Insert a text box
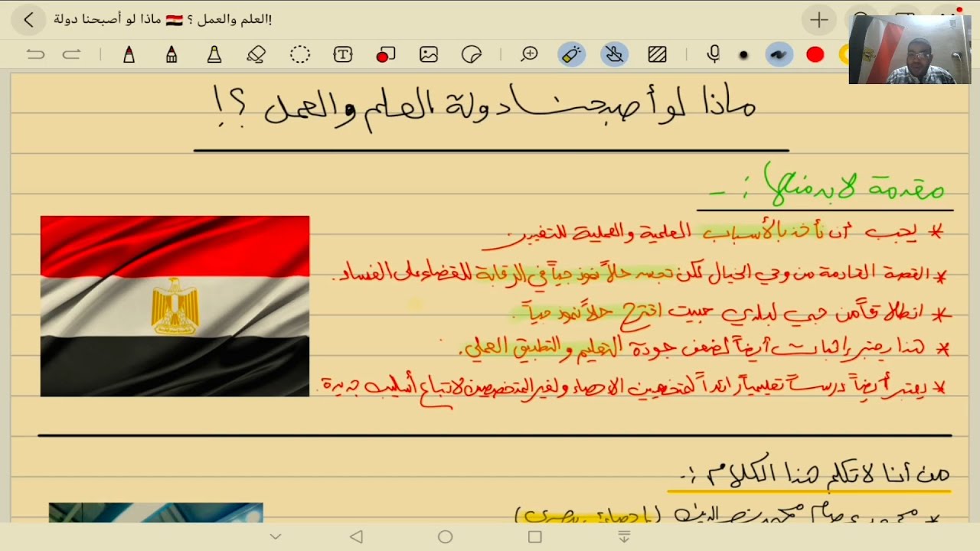The width and height of the screenshot is (980, 551). click(342, 54)
